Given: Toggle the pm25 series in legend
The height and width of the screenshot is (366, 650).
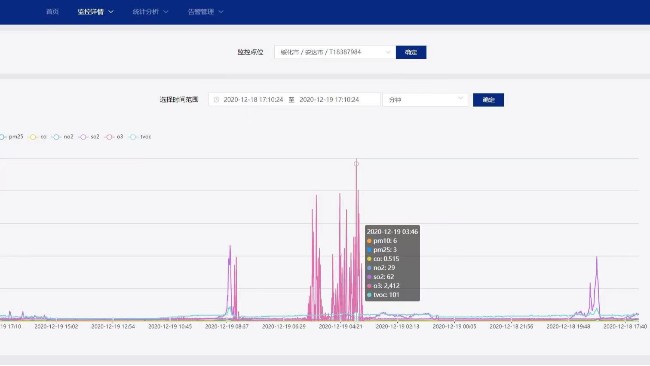Looking at the screenshot, I should pos(12,137).
